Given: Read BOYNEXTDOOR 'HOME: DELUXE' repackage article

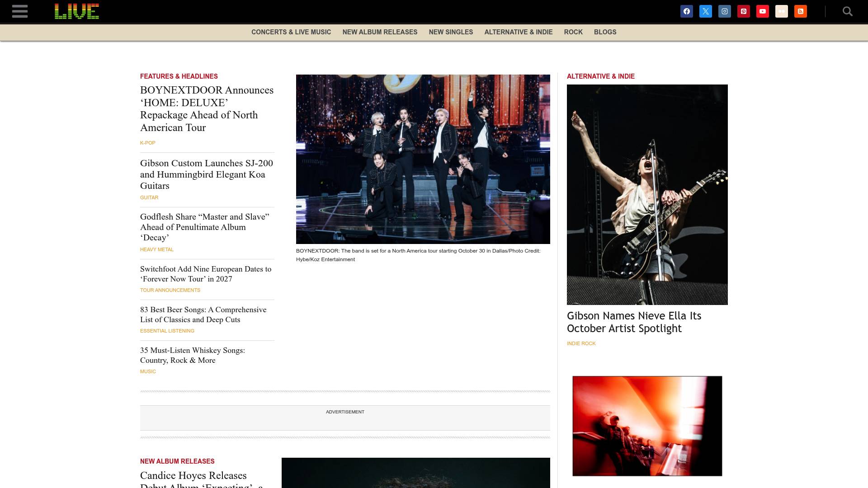Looking at the screenshot, I should (x=207, y=109).
